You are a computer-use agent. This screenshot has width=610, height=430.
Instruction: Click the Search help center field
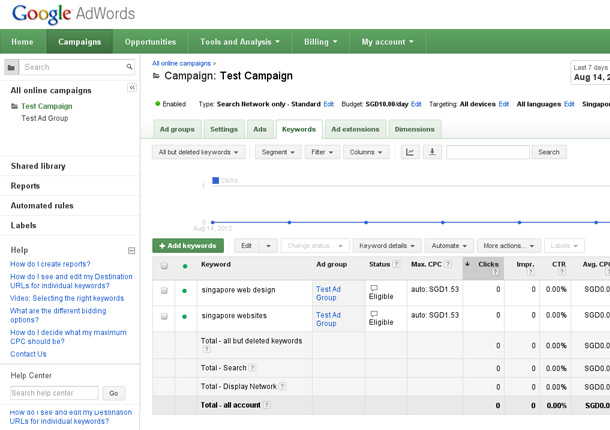54,393
